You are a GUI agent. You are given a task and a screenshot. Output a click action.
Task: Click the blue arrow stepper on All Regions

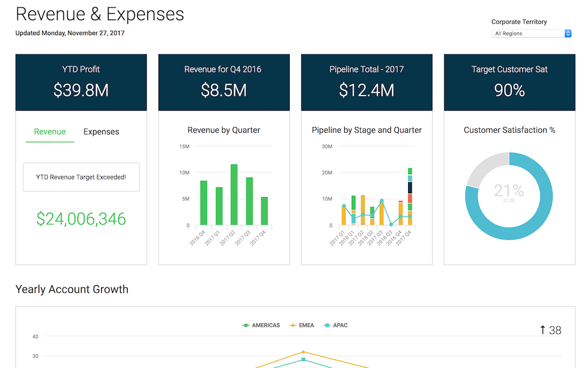click(568, 34)
